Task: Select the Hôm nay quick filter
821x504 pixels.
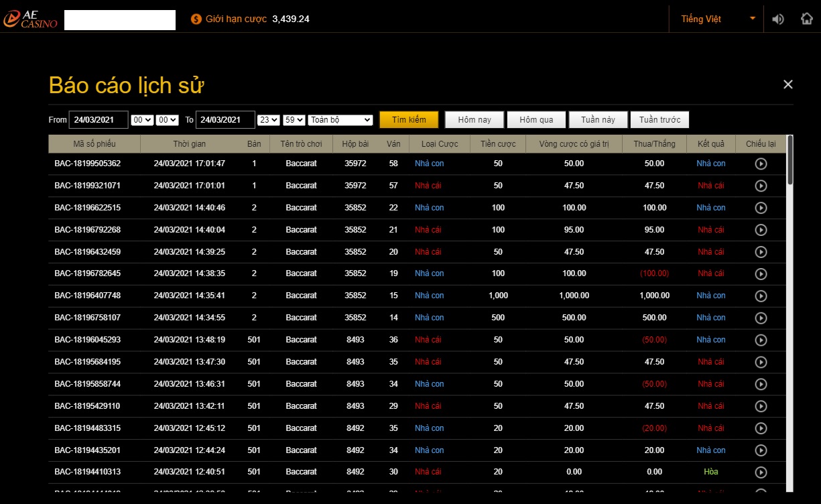Action: coord(475,120)
